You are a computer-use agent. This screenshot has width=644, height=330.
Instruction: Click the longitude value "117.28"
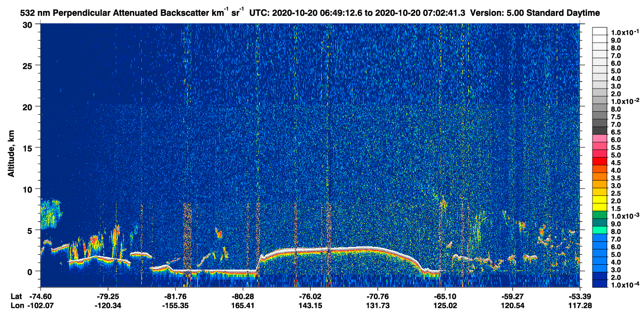[x=580, y=306]
